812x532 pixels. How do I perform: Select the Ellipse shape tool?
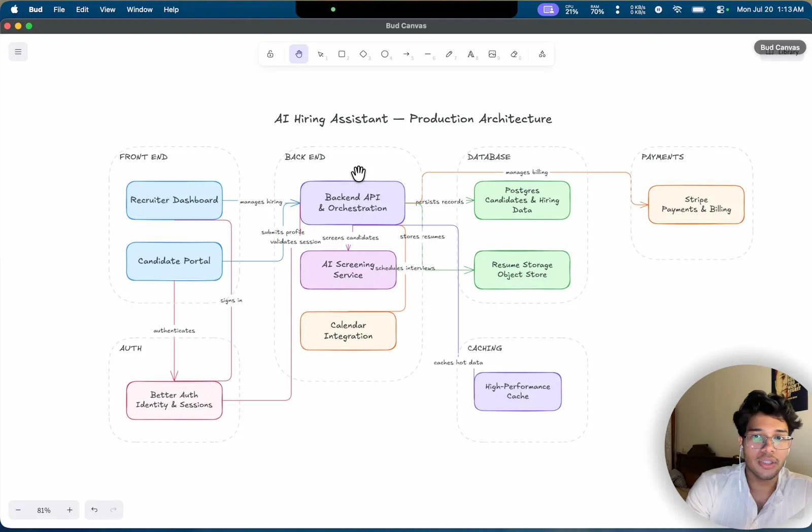(x=385, y=54)
